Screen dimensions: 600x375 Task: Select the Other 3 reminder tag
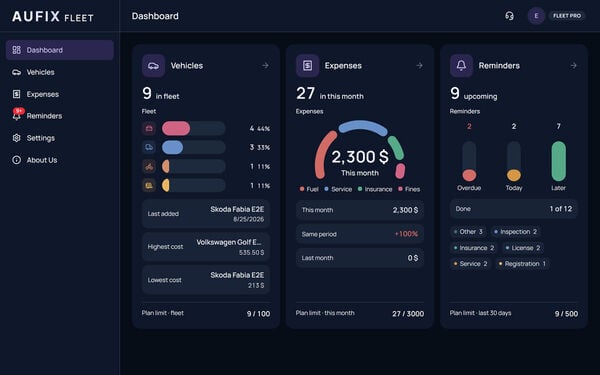(468, 232)
